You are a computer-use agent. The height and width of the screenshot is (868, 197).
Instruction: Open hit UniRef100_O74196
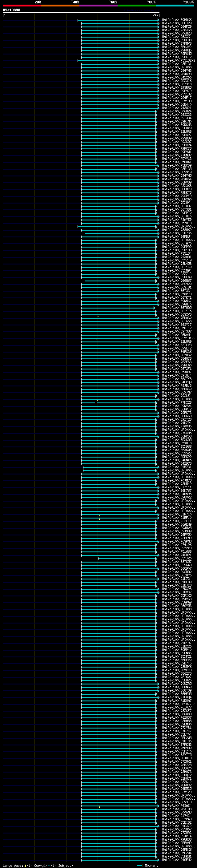point(176,545)
